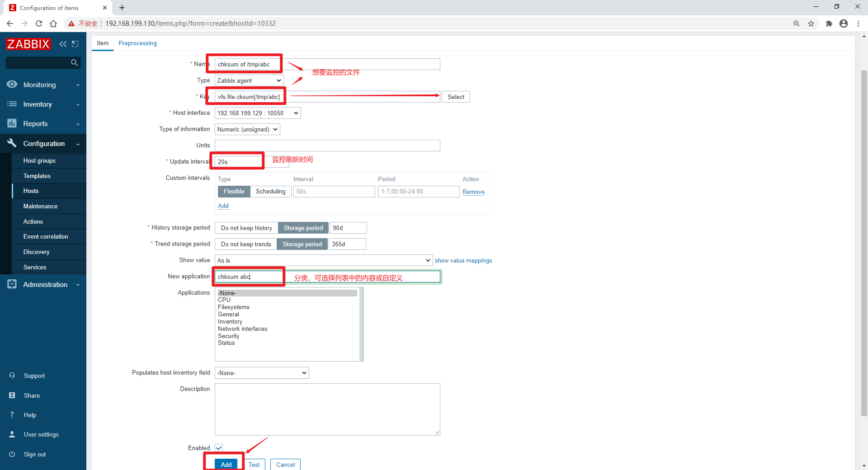Click the Administration gear icon
The width and height of the screenshot is (868, 470).
click(x=12, y=284)
